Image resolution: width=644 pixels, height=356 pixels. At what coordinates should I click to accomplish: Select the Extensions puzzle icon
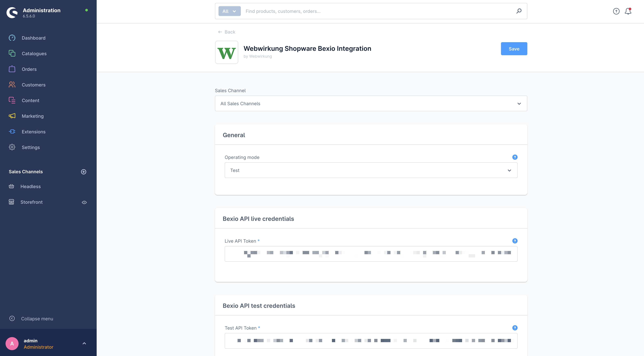[x=12, y=132]
